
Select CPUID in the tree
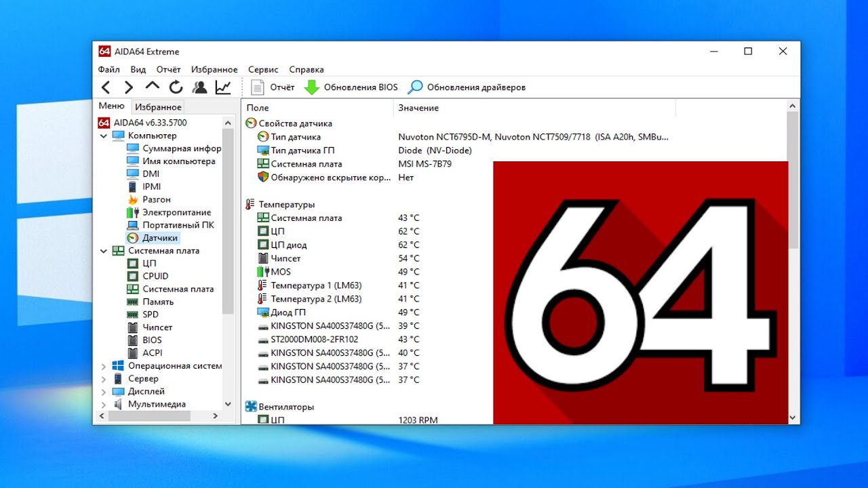coord(155,276)
